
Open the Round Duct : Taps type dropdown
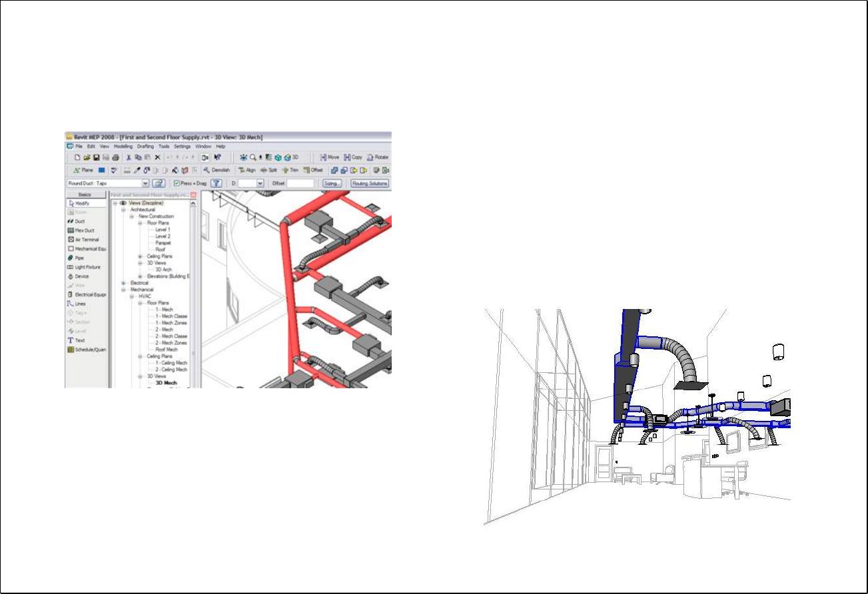click(x=145, y=183)
